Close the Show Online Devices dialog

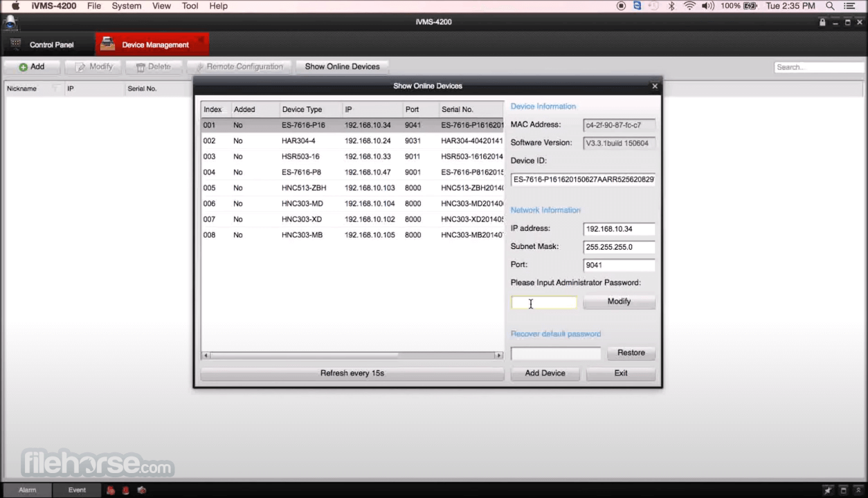tap(655, 86)
